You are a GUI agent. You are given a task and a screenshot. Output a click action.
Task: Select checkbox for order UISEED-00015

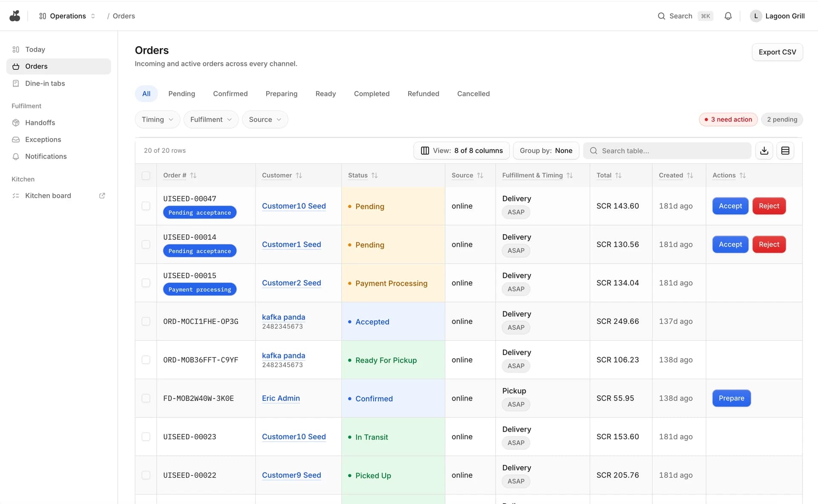tap(146, 282)
